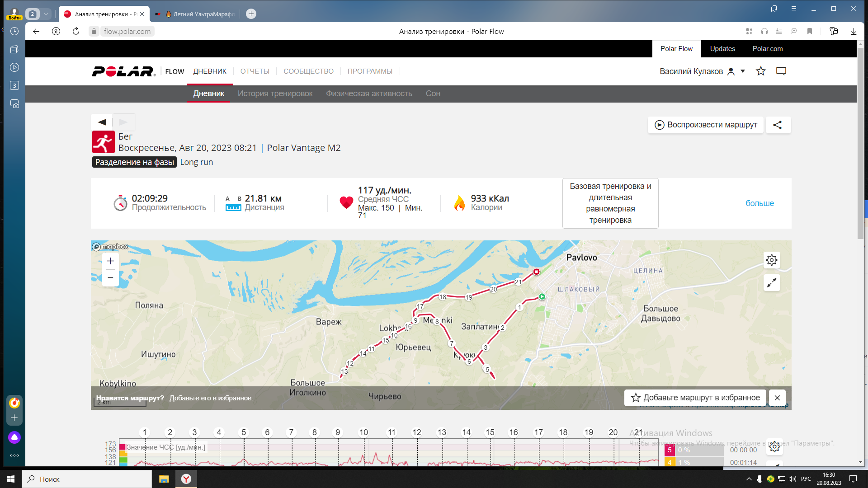The width and height of the screenshot is (868, 488).
Task: Go to previous training session arrow
Action: point(102,122)
